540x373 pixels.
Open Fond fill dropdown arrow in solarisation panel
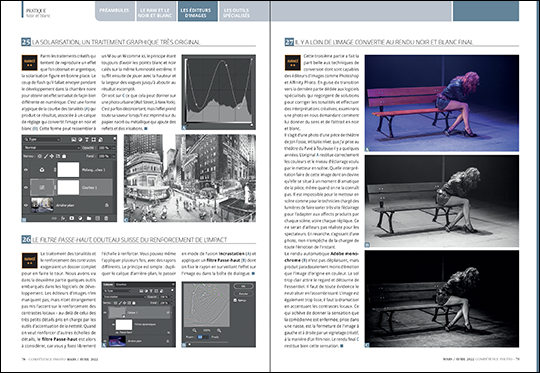(x=114, y=156)
